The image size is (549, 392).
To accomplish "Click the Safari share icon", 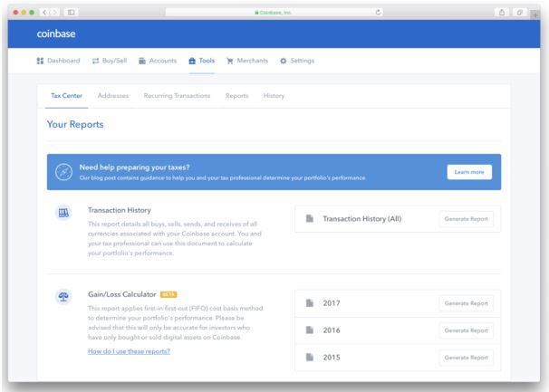I will tap(502, 13).
